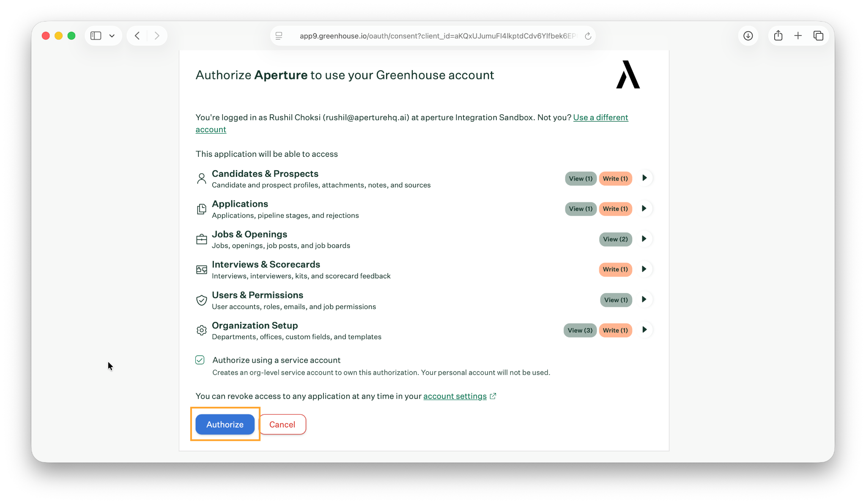This screenshot has height=504, width=866.
Task: Select the Interviews & Scorecards heading
Action: 266,264
